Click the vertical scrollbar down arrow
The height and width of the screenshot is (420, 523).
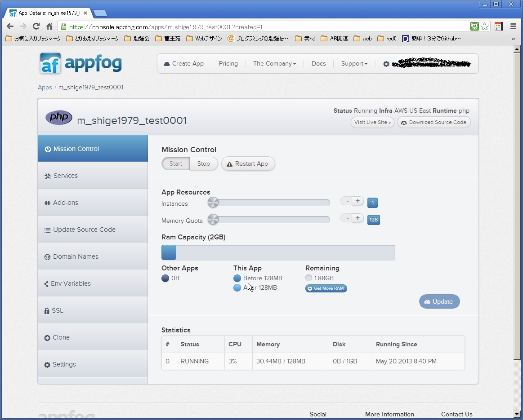coord(517,414)
